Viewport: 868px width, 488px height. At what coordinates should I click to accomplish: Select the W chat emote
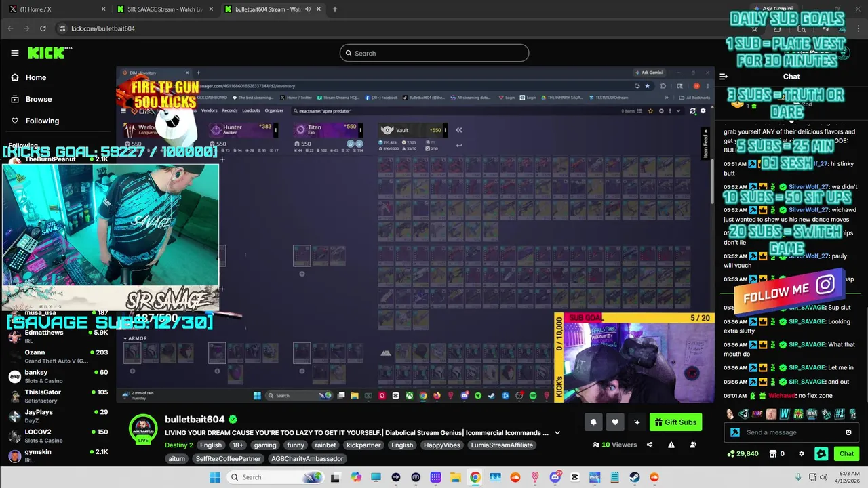click(x=785, y=413)
